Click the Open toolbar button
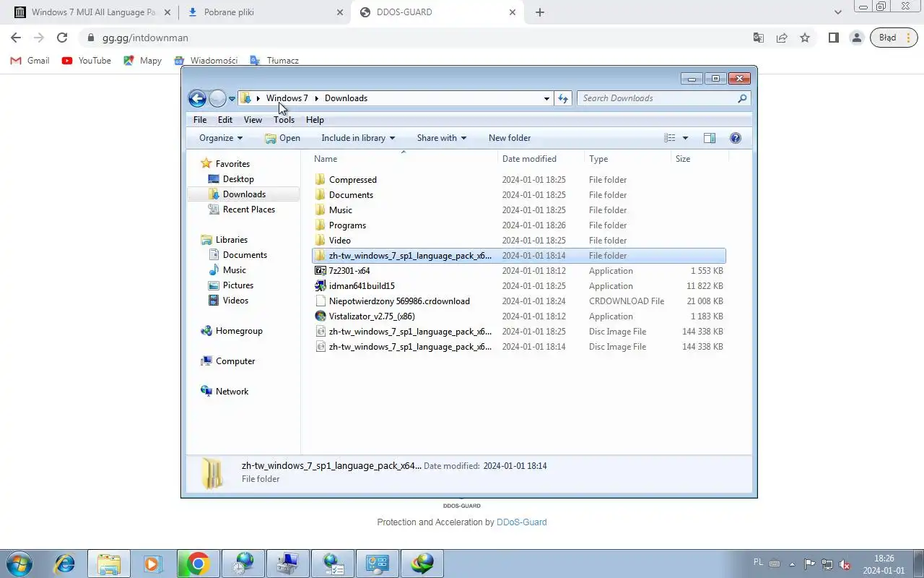Screen dimensions: 924x578 point(282,138)
